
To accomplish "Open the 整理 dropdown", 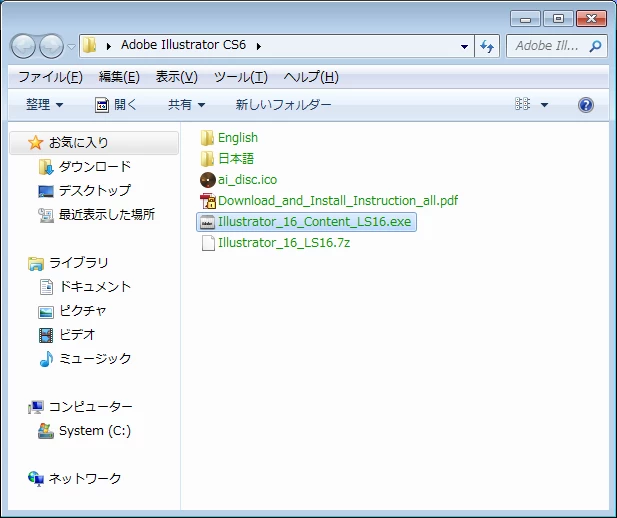I will [44, 105].
